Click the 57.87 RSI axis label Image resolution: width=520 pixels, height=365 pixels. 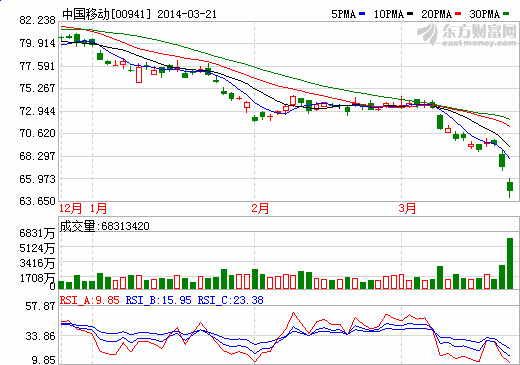(40, 306)
